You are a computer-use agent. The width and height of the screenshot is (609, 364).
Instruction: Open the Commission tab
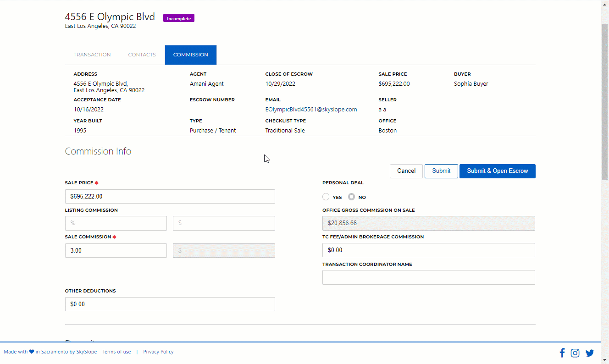[x=191, y=55]
